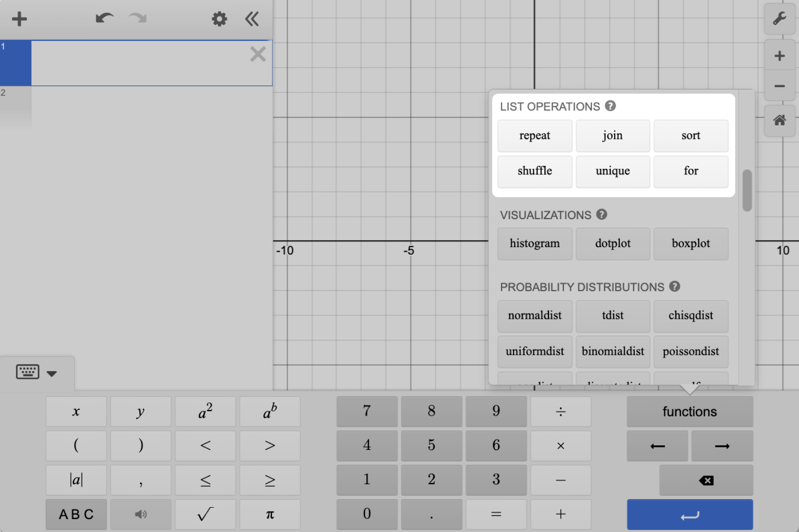Move cursor left with arrow key
The image size is (799, 532).
point(658,446)
